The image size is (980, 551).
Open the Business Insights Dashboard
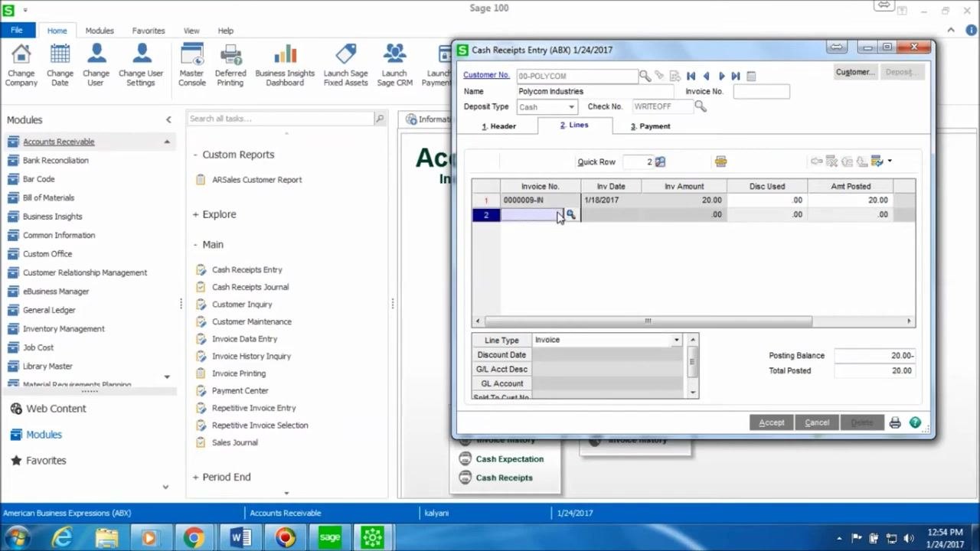(285, 65)
